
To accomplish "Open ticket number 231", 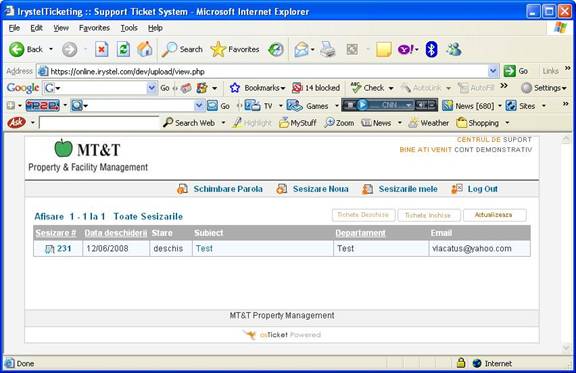I will pos(64,248).
